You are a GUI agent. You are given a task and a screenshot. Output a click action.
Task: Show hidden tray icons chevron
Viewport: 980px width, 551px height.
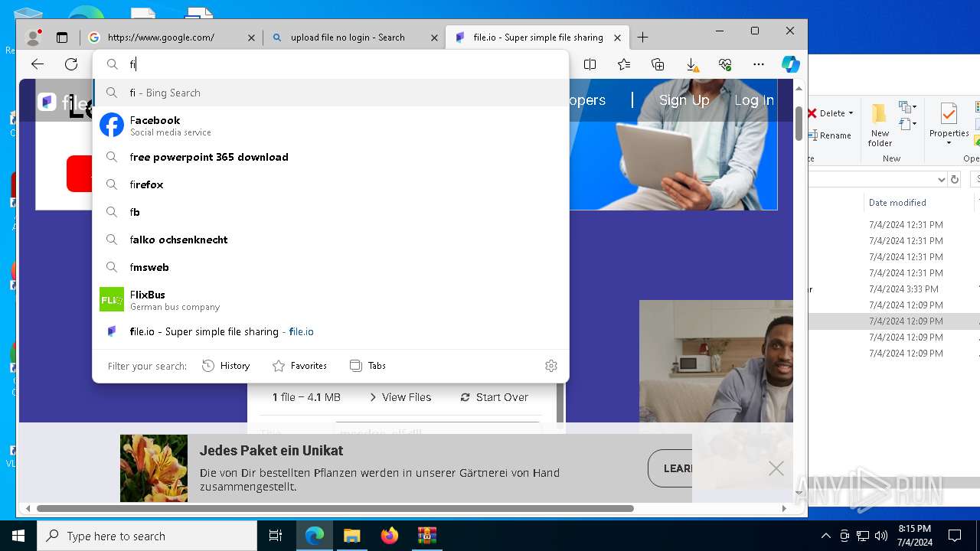tap(825, 536)
